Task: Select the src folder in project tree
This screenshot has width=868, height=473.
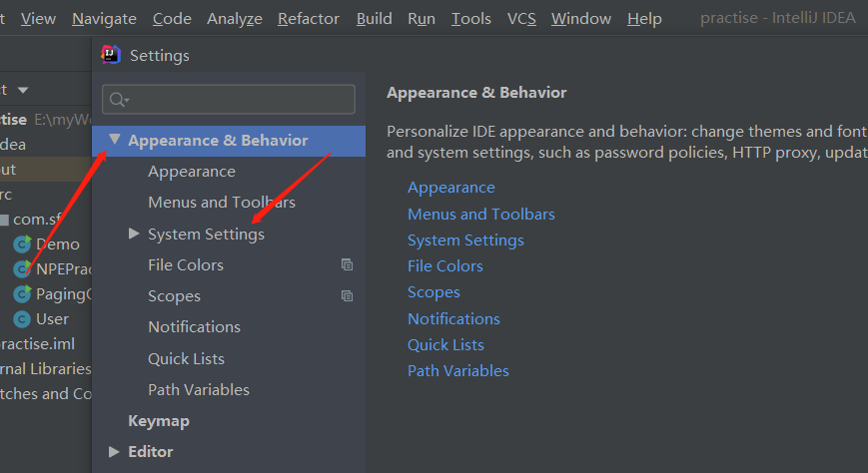Action: (x=6, y=195)
